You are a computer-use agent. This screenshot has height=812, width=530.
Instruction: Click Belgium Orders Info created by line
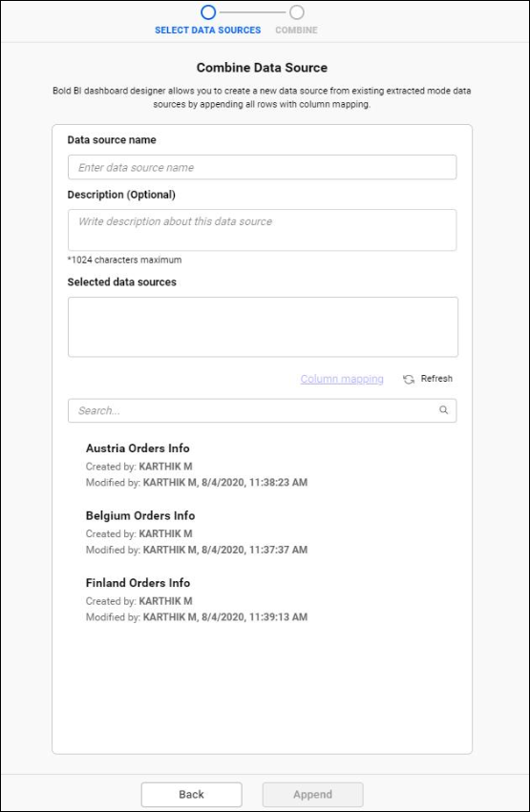(138, 533)
